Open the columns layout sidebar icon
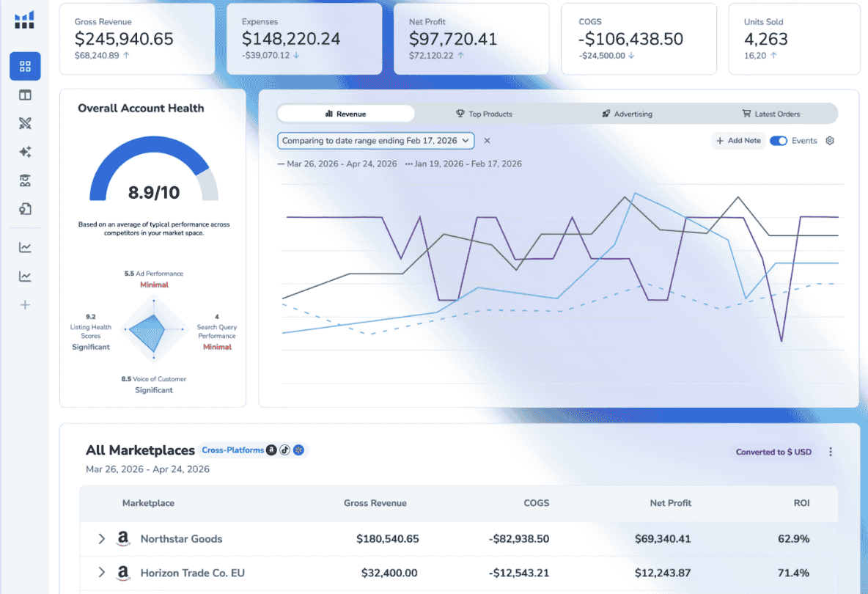This screenshot has width=868, height=594. (25, 95)
